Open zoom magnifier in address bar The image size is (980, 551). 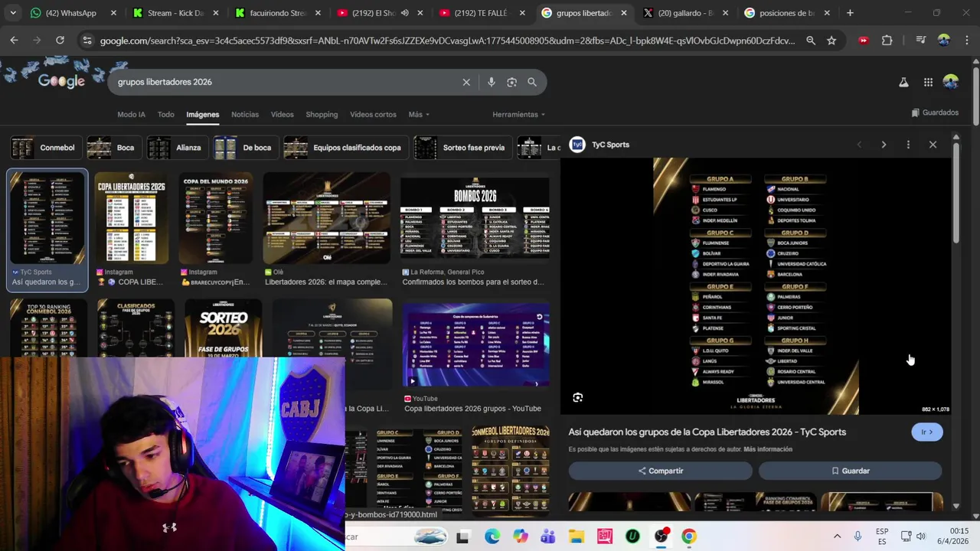click(811, 41)
